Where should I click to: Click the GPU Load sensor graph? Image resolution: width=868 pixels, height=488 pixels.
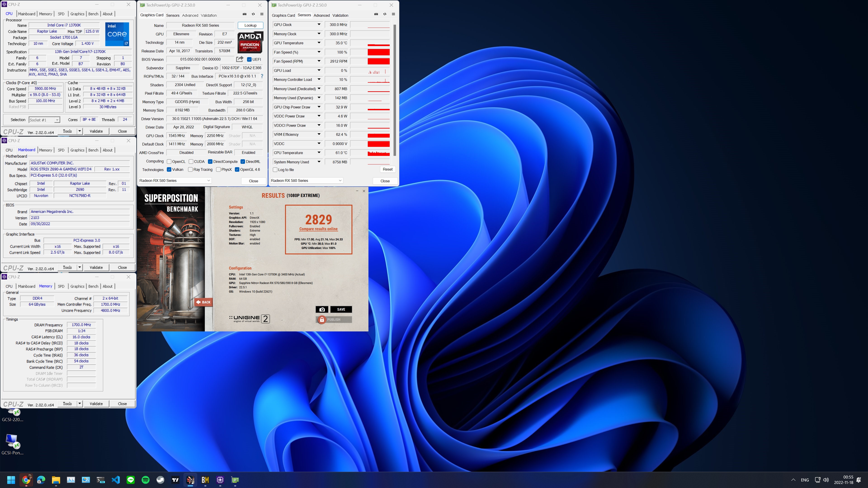(370, 70)
